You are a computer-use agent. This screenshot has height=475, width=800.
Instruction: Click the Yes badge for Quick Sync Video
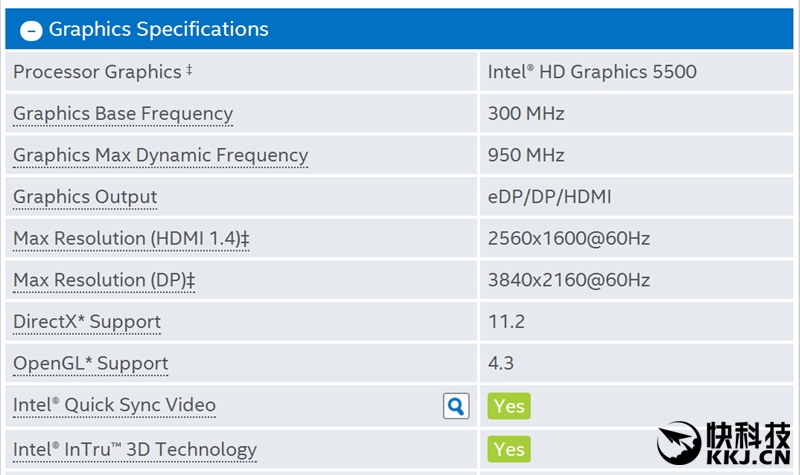[509, 406]
